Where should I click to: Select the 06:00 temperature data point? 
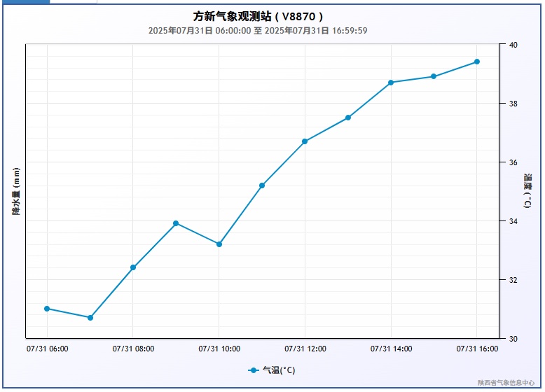tap(47, 309)
